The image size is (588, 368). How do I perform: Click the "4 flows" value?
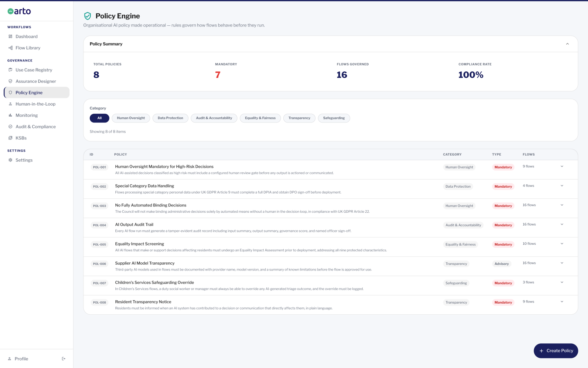coord(528,186)
